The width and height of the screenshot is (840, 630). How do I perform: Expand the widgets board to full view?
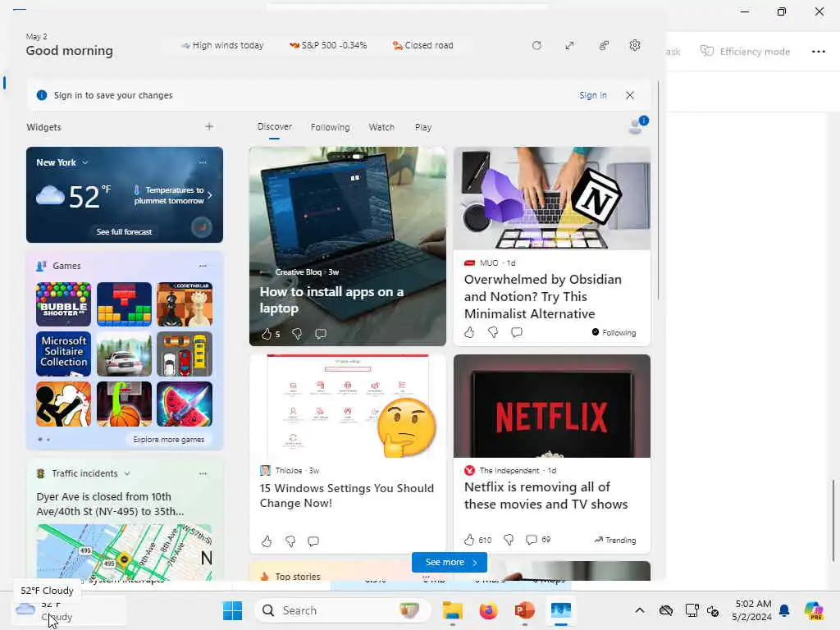(569, 46)
